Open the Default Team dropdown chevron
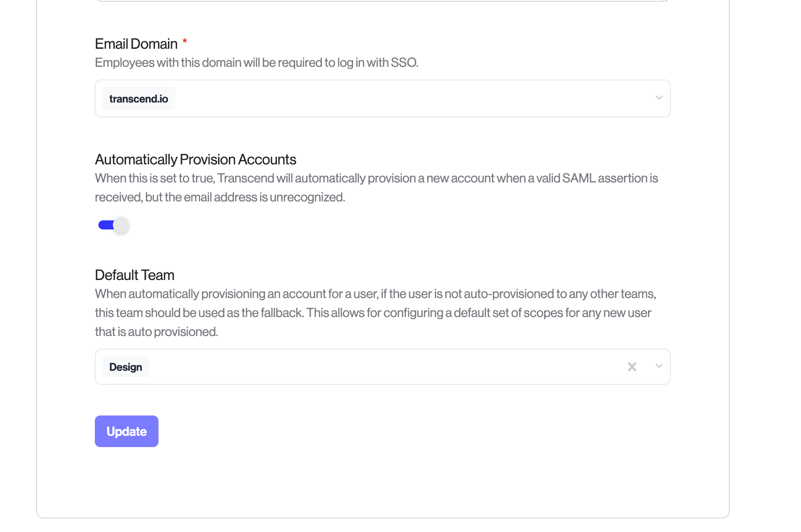Viewport: 801px width, 532px height. (x=659, y=366)
